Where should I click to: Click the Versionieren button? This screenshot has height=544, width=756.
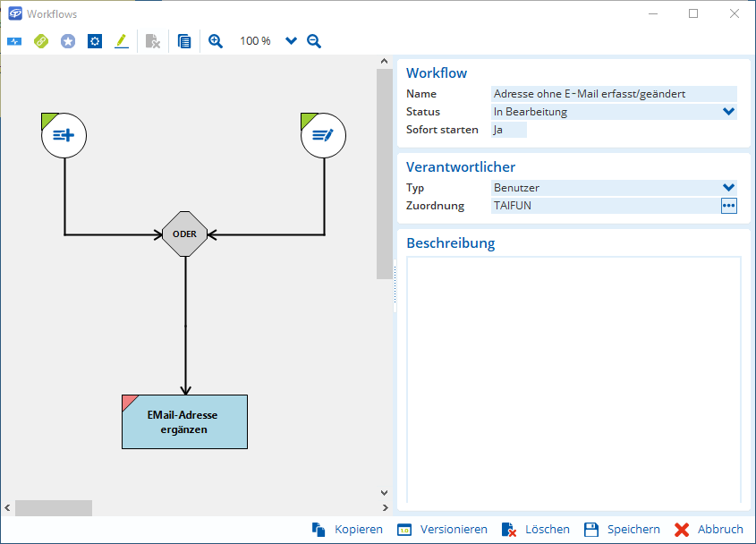443,530
